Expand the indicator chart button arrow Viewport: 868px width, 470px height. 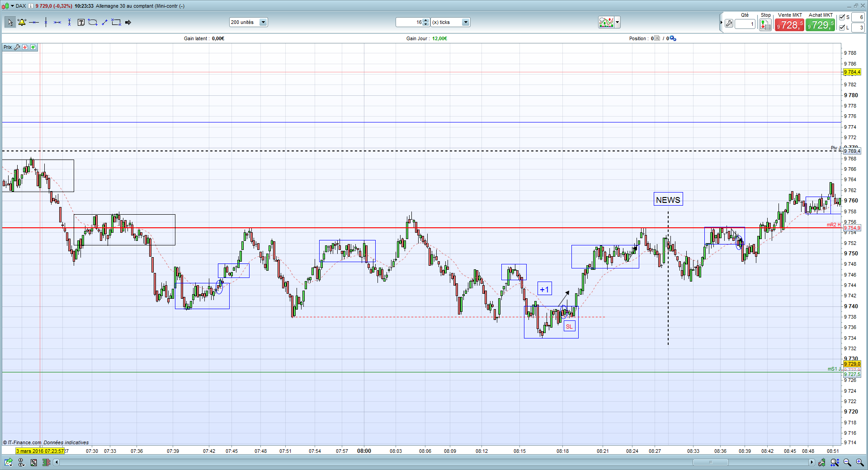618,22
